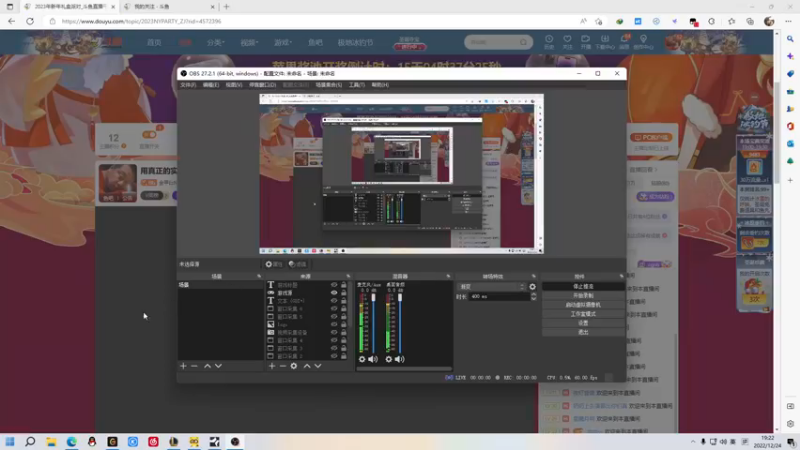Open the scene transition type dropdown
800x450 pixels.
[x=491, y=287]
